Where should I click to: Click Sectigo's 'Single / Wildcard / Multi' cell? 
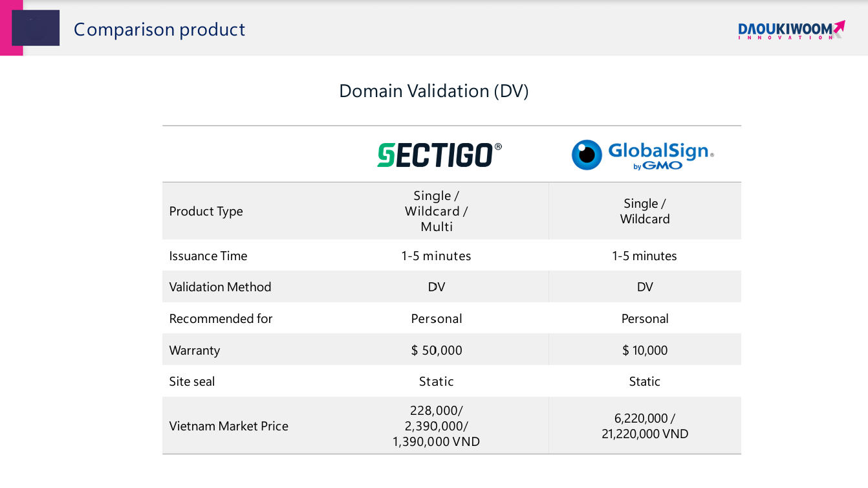(437, 211)
